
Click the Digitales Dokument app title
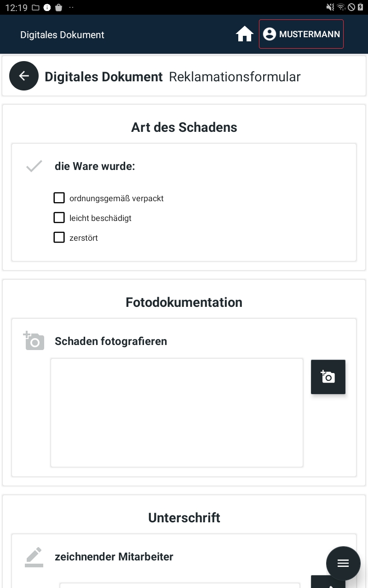[x=62, y=35]
